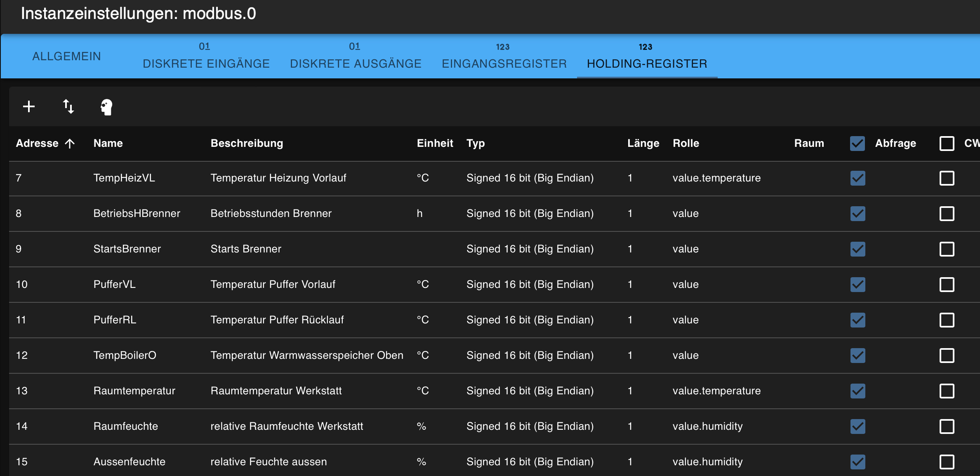
Task: Enable the CW header checkbox
Action: (x=947, y=143)
